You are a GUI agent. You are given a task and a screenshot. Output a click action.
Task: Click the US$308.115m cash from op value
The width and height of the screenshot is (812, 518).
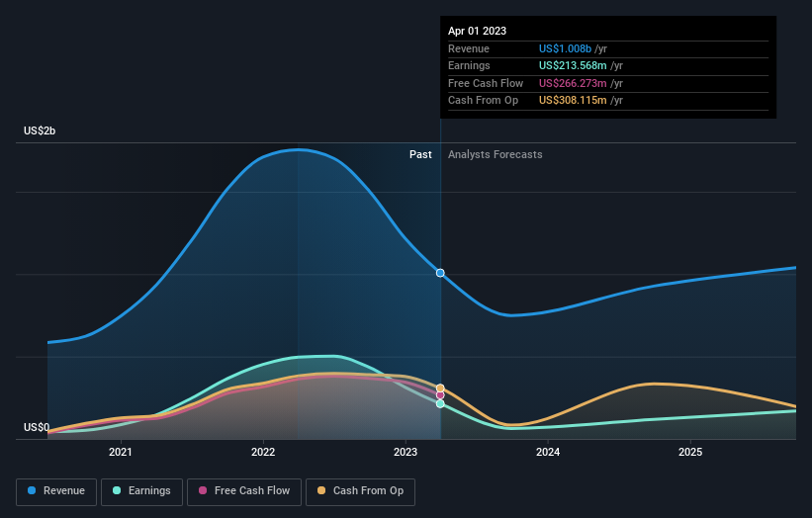coord(573,101)
